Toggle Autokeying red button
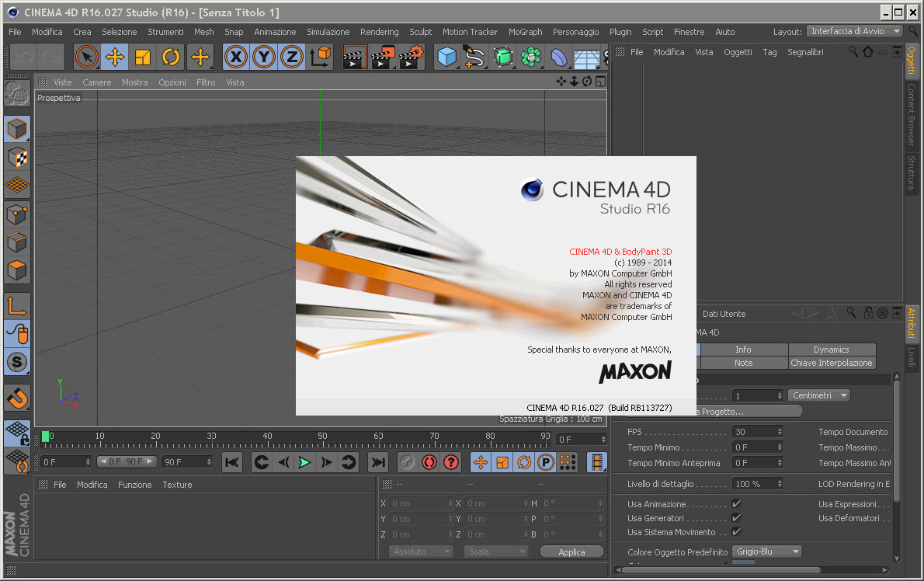924x581 pixels. [429, 463]
